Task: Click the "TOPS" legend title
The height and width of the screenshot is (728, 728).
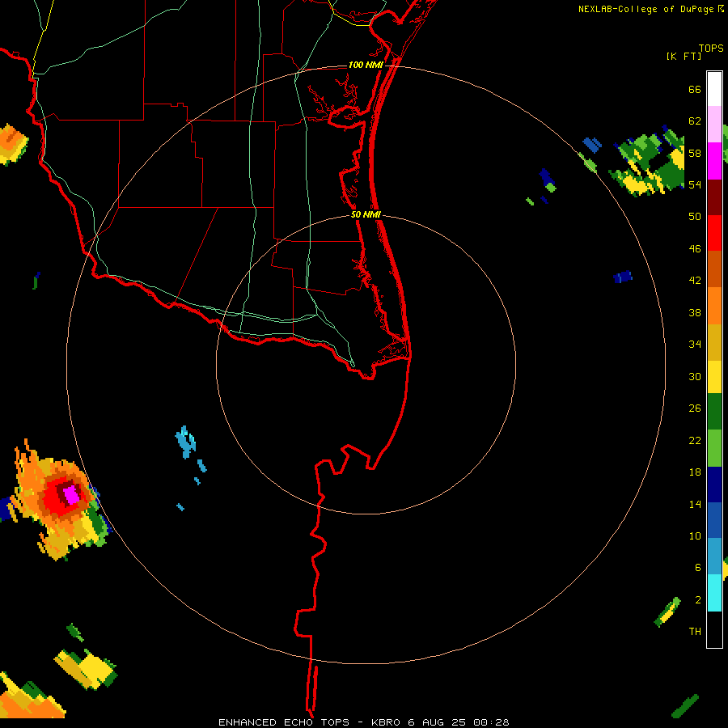Action: [711, 49]
